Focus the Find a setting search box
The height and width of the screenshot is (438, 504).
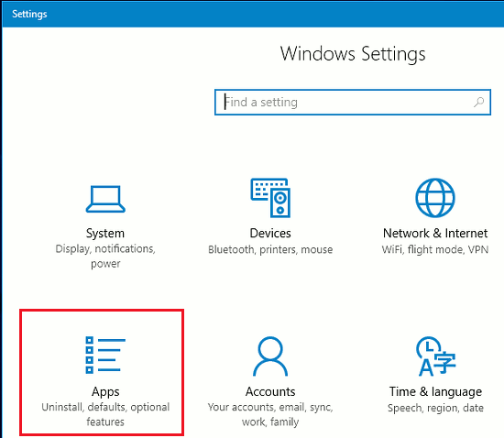tap(353, 103)
